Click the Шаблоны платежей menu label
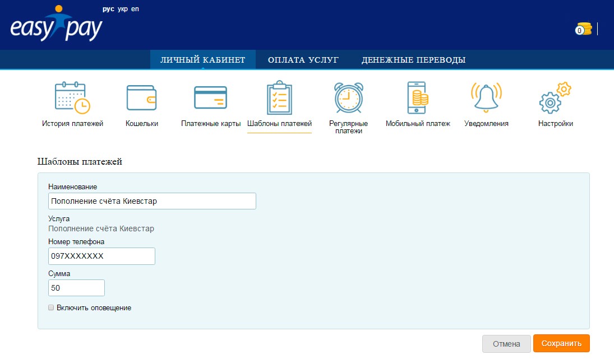The width and height of the screenshot is (614, 364). 280,124
